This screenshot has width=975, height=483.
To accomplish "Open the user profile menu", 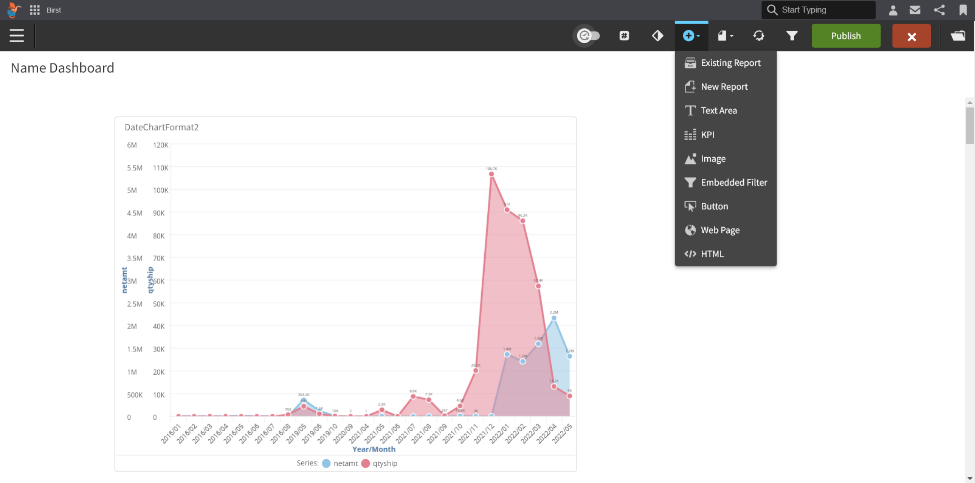I will [x=893, y=10].
